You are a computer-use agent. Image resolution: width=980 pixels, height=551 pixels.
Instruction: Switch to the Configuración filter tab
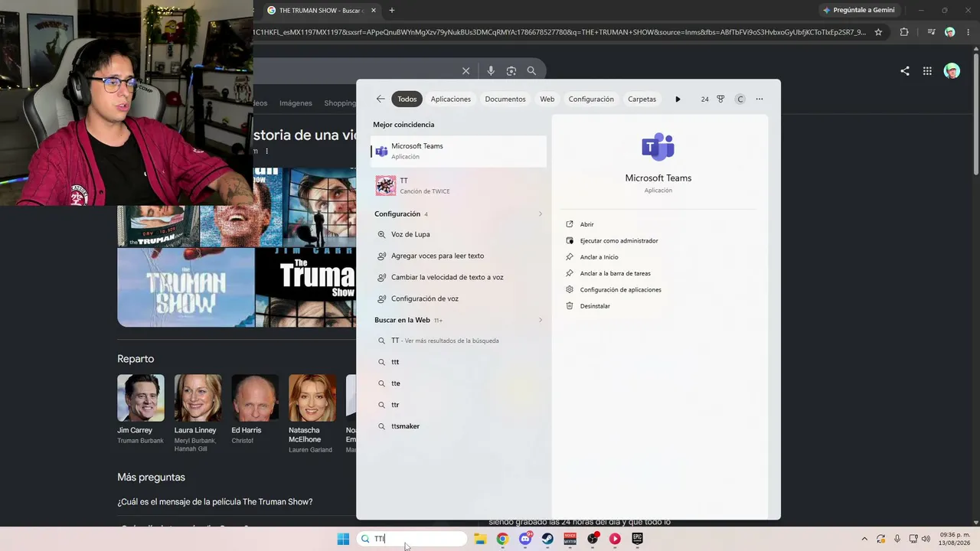pyautogui.click(x=591, y=99)
